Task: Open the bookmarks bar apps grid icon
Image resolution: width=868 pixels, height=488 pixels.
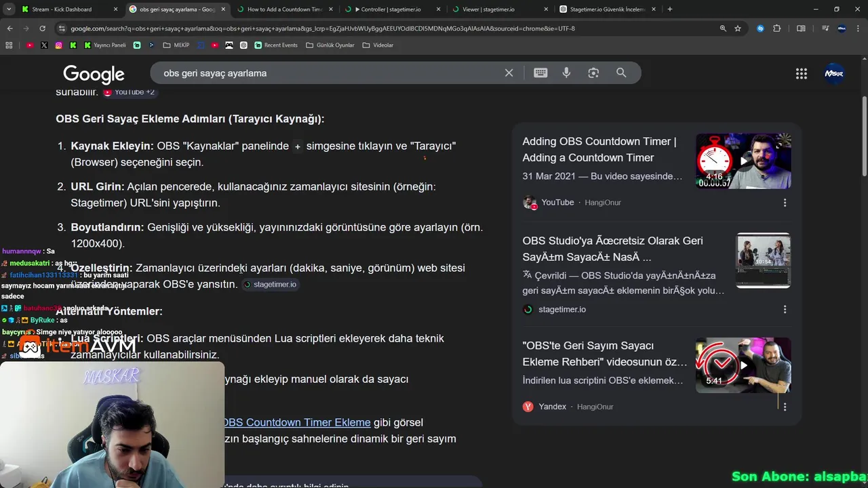Action: [9, 45]
